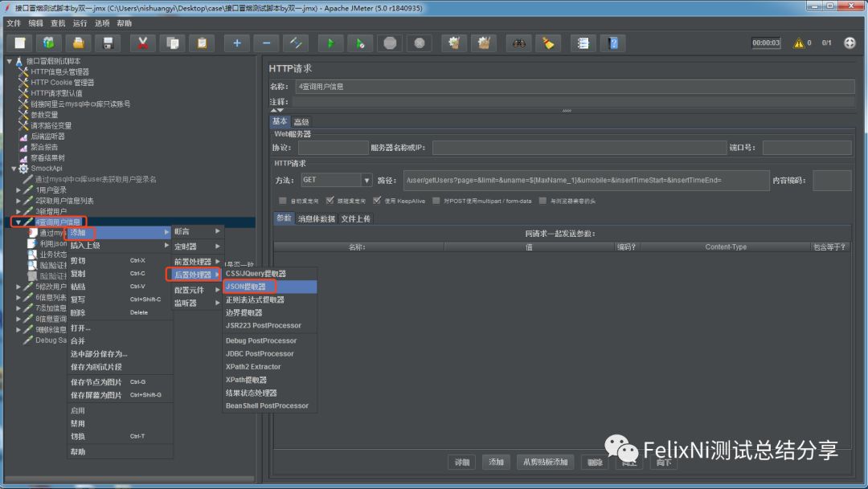Open the Function Helper toolbar icon
The height and width of the screenshot is (489, 868).
583,43
